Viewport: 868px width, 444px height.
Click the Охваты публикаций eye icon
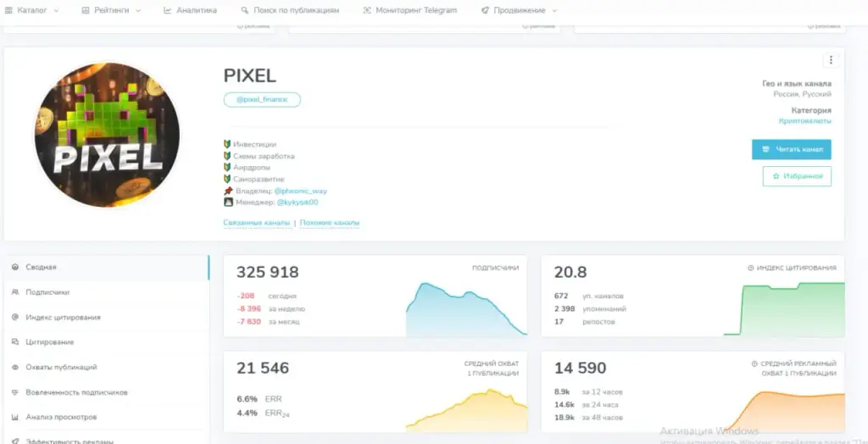(15, 367)
